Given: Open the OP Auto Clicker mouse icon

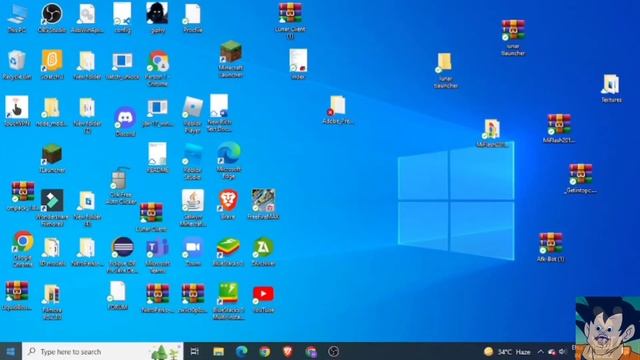Looking at the screenshot, I should click(x=121, y=186).
